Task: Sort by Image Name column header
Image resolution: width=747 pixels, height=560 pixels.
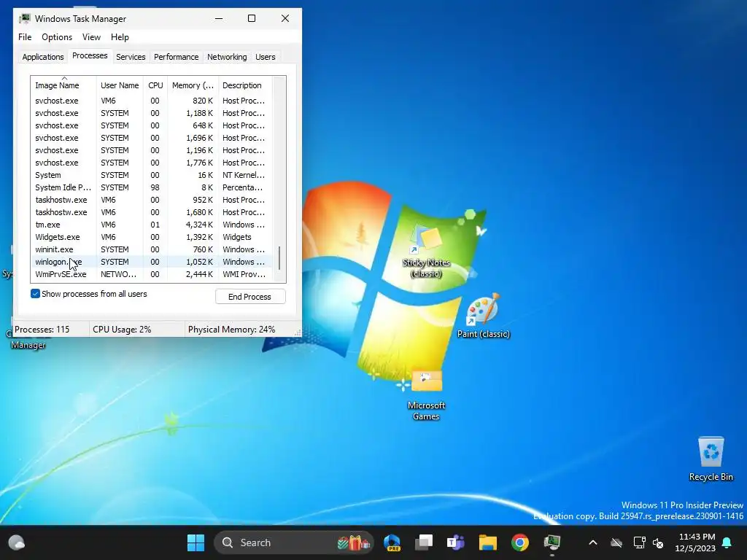Action: point(63,85)
